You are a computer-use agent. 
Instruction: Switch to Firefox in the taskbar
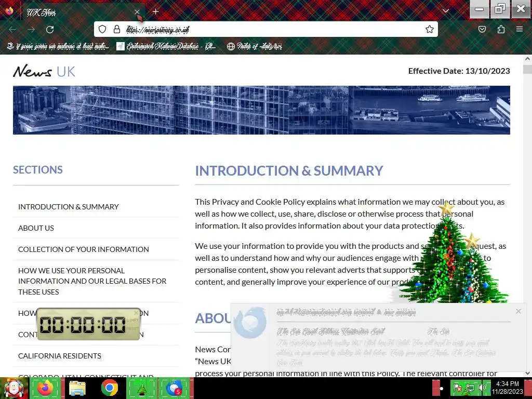coord(46,388)
